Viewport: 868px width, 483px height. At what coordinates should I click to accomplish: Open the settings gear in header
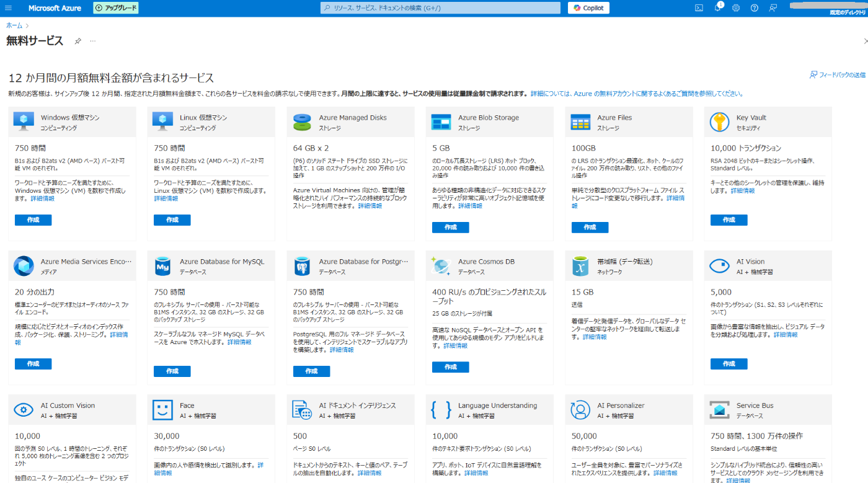click(736, 8)
